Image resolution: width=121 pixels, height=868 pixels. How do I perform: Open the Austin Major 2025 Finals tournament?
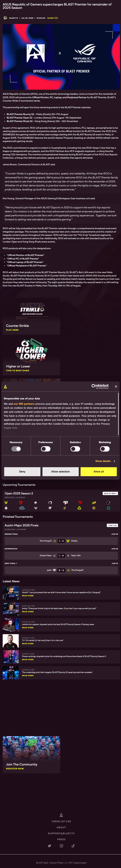point(22,525)
